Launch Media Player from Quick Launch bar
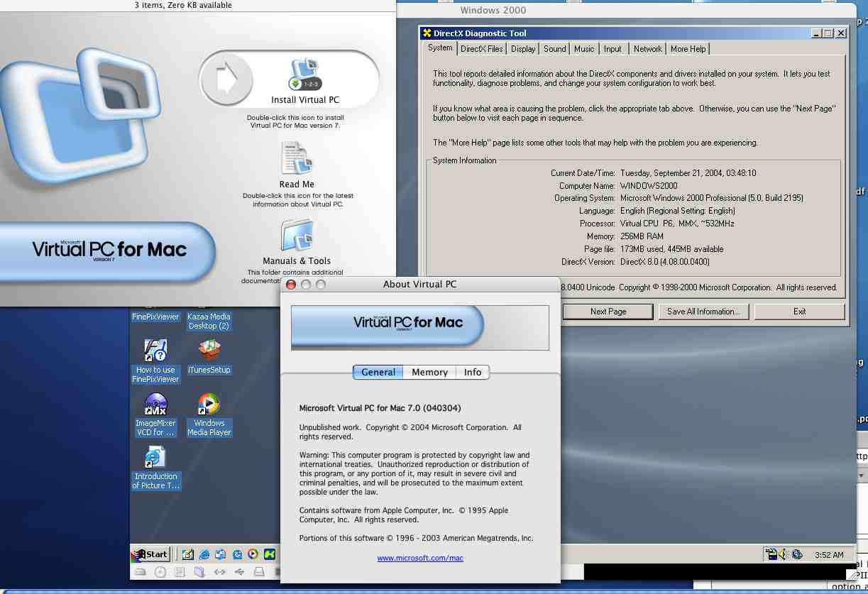This screenshot has width=868, height=594. pos(253,554)
